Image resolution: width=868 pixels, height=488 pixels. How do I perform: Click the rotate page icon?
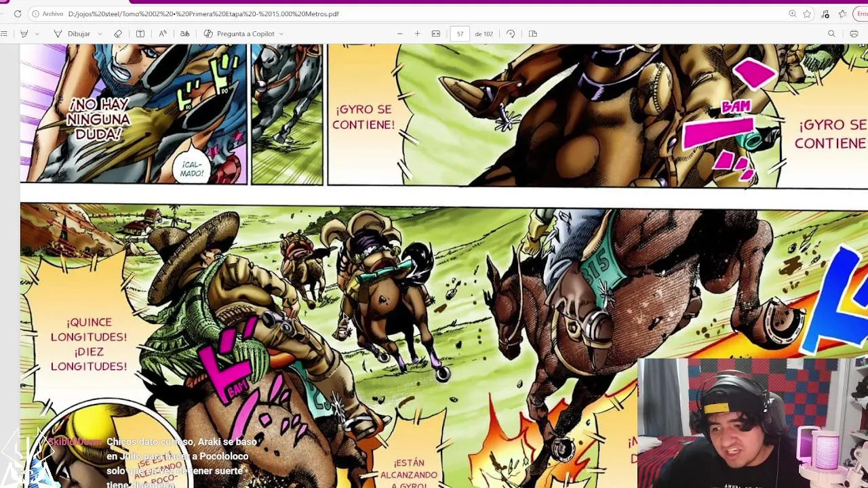(x=511, y=34)
